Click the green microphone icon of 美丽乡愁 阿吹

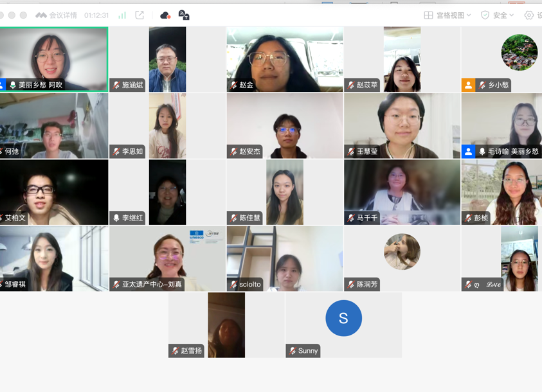click(12, 85)
